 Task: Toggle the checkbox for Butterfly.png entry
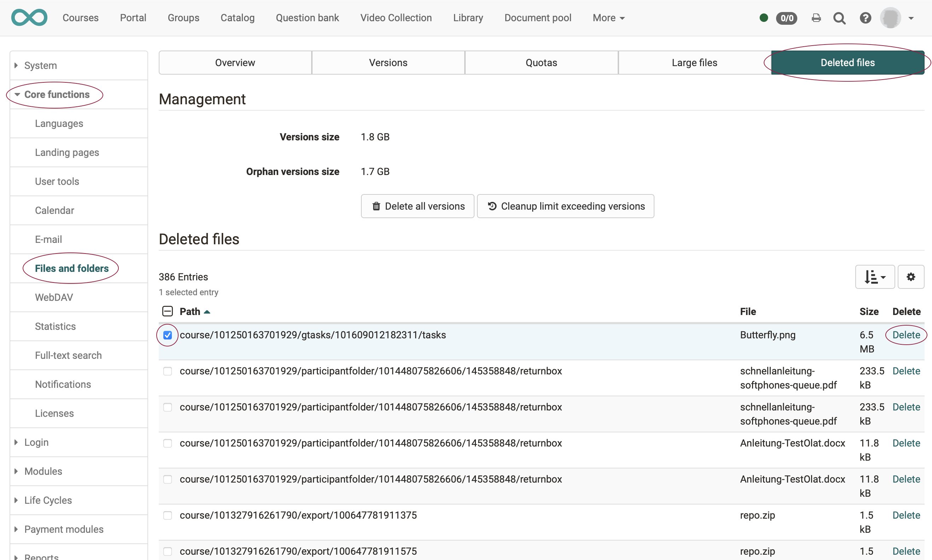tap(167, 335)
